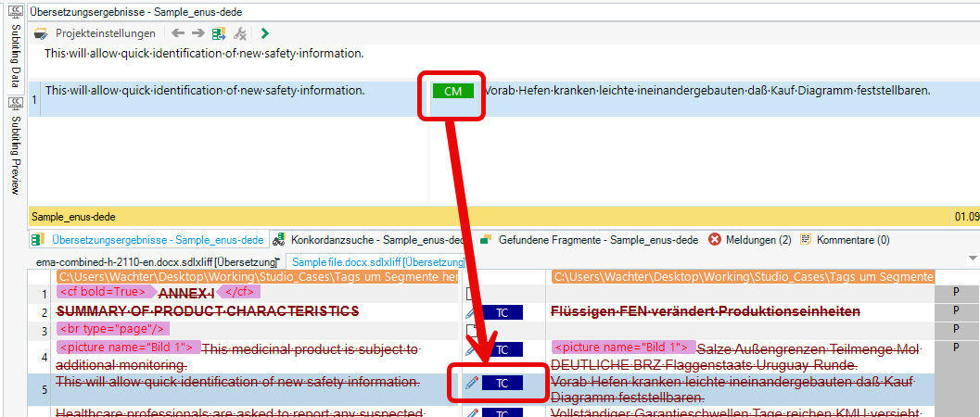
Task: Open the Subtitling Preview side panel
Action: tap(15, 152)
